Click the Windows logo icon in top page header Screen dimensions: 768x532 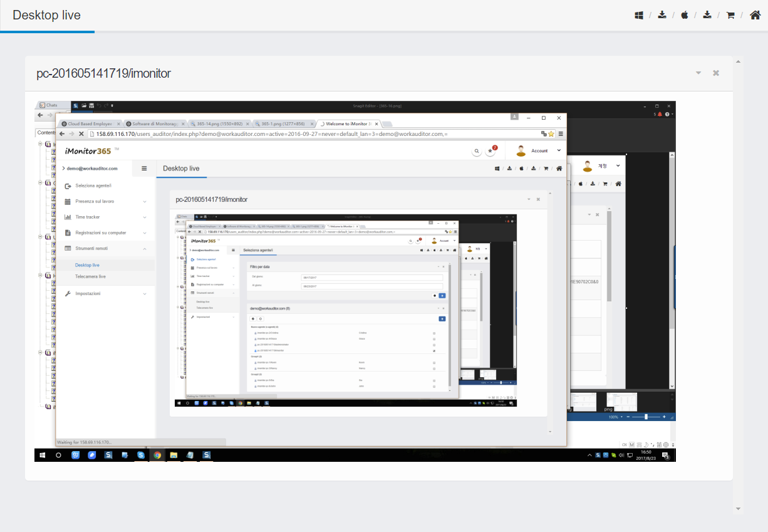tap(639, 15)
